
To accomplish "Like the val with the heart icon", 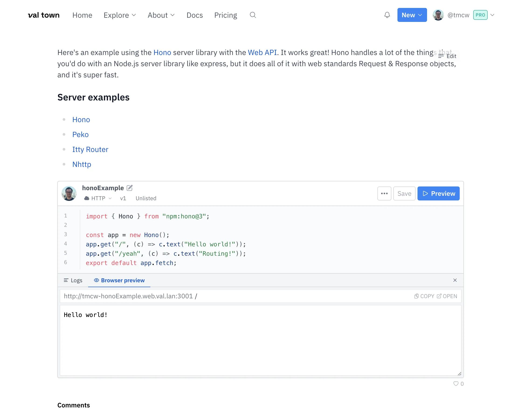I will (x=456, y=384).
